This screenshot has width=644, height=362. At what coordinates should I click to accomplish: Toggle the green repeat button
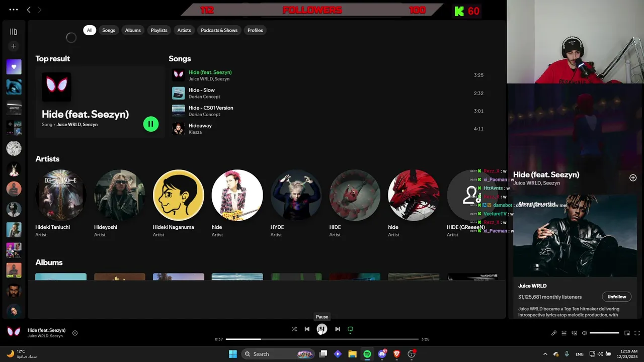351,329
